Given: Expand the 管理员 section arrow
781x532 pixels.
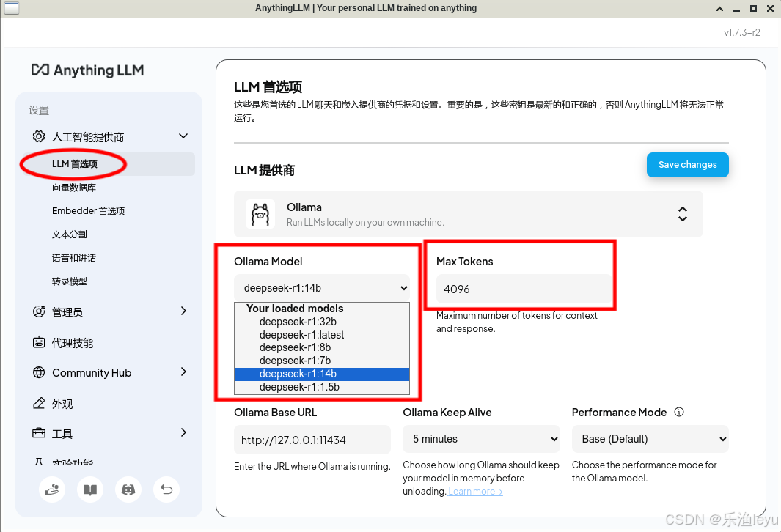Looking at the screenshot, I should point(183,311).
